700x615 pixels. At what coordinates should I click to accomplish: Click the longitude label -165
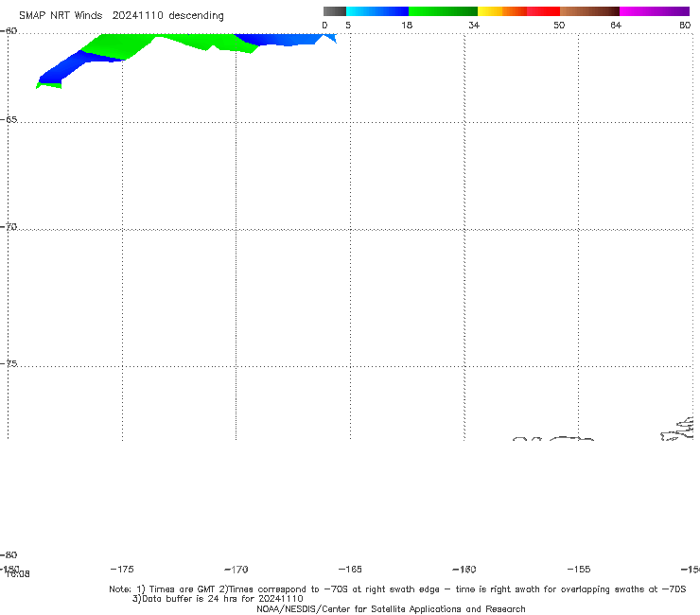[350, 569]
